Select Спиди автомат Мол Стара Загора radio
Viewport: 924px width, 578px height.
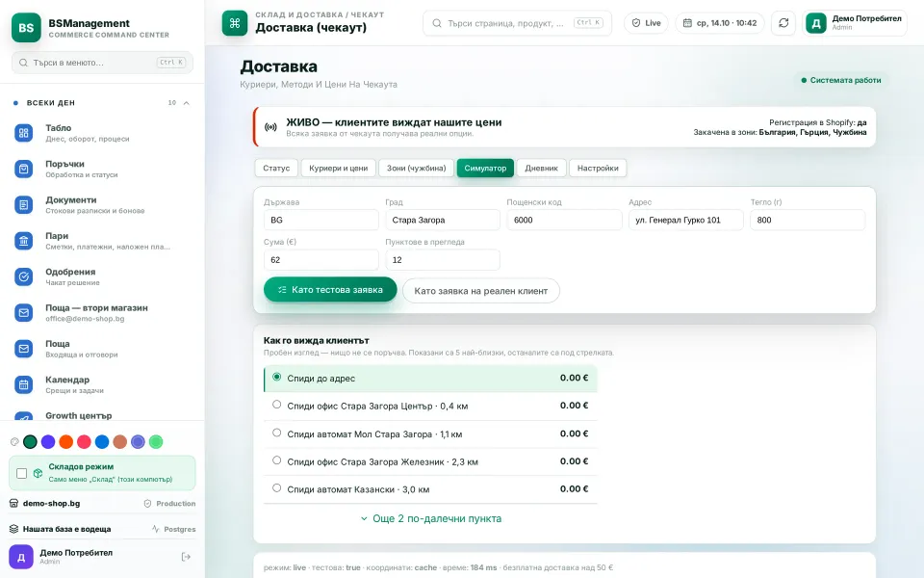pyautogui.click(x=276, y=433)
